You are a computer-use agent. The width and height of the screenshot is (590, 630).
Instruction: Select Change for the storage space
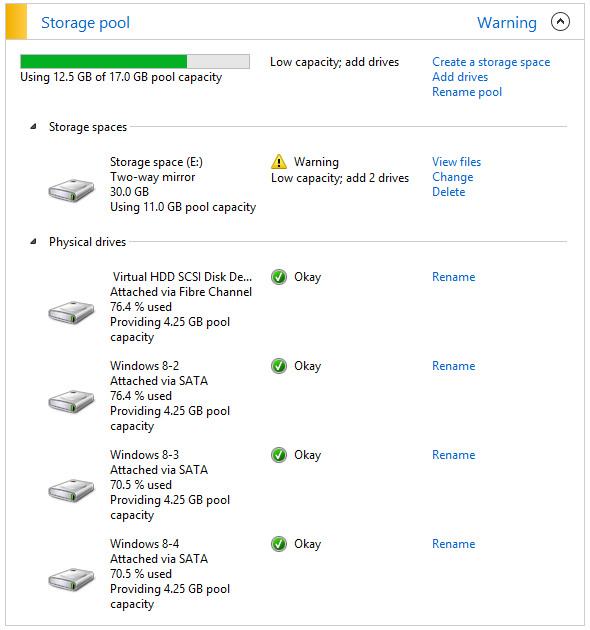click(x=453, y=177)
